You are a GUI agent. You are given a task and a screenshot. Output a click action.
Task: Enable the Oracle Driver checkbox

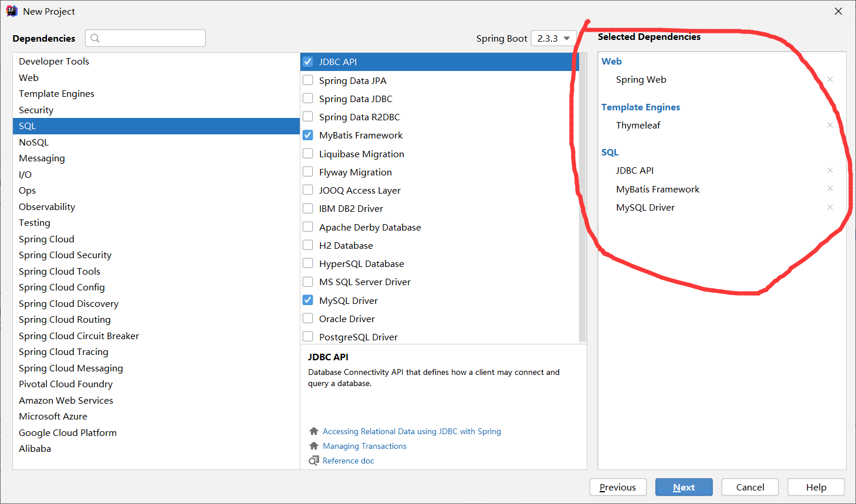point(307,318)
